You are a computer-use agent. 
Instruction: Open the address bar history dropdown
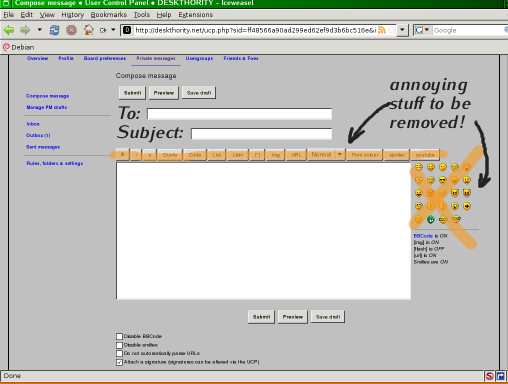tap(402, 30)
